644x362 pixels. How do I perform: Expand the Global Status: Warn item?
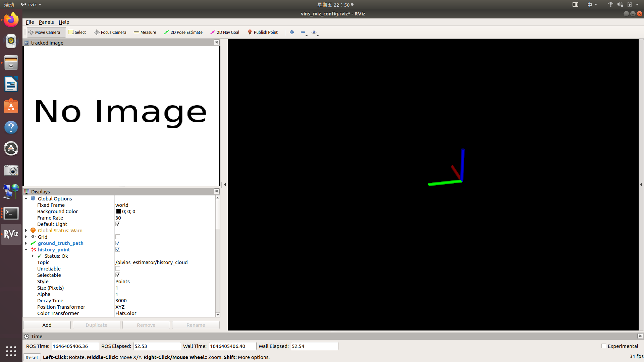(x=26, y=231)
